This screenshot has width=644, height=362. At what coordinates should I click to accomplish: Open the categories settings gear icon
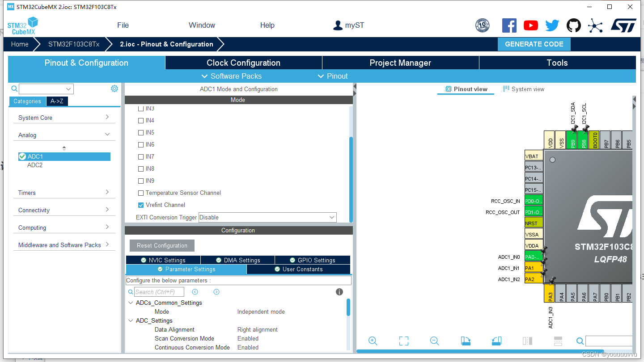[114, 88]
